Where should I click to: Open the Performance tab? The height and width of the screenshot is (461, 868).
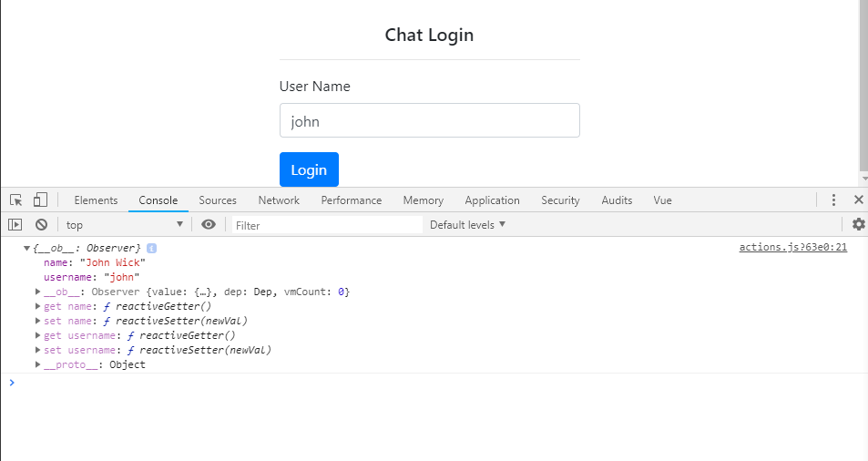352,200
